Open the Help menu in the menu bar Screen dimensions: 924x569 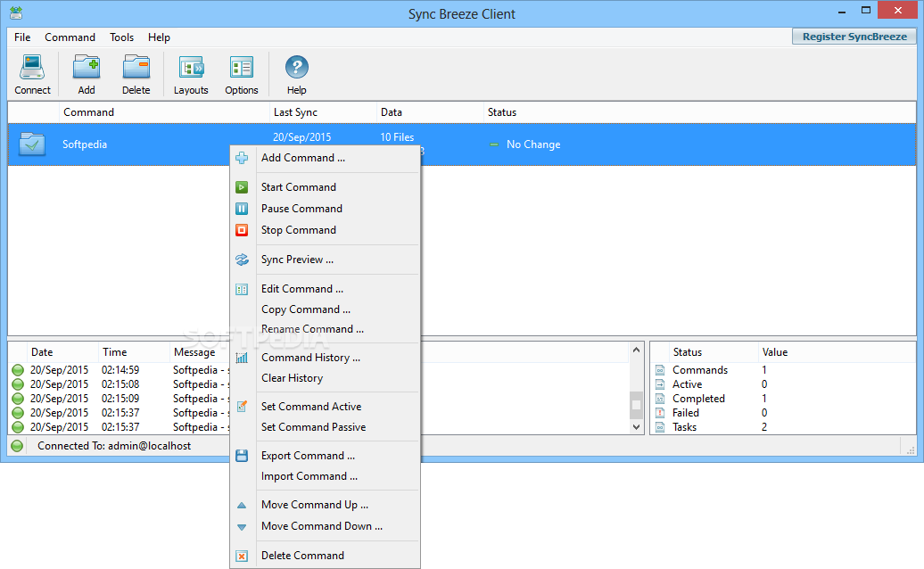tap(159, 37)
